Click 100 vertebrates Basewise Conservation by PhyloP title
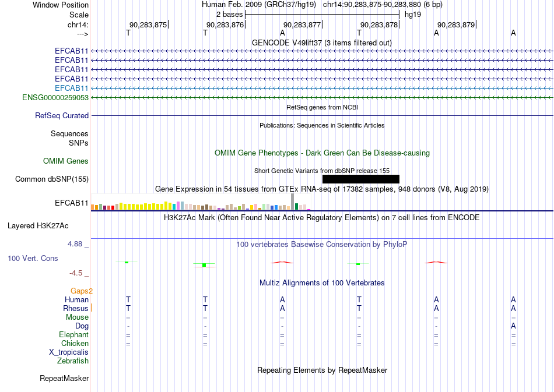 pyautogui.click(x=321, y=245)
